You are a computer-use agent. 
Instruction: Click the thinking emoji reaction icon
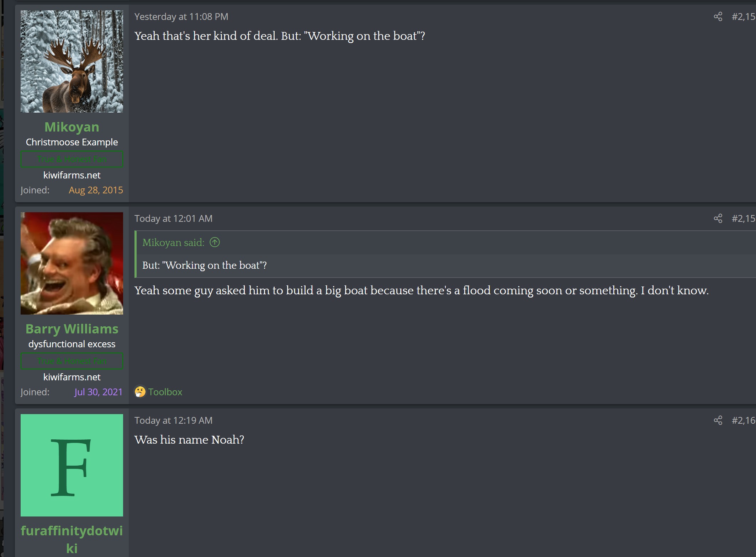click(x=140, y=392)
